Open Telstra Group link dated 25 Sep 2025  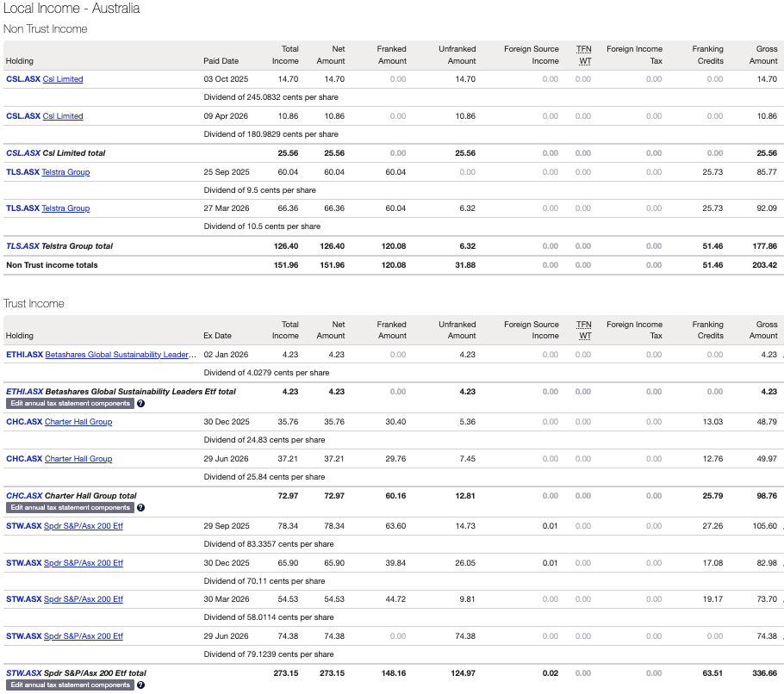tap(65, 172)
